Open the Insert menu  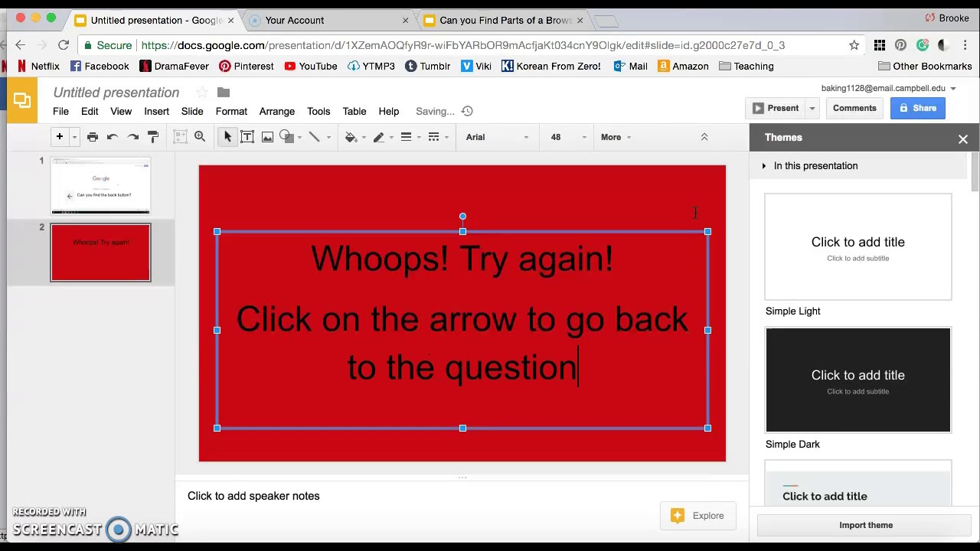[156, 111]
